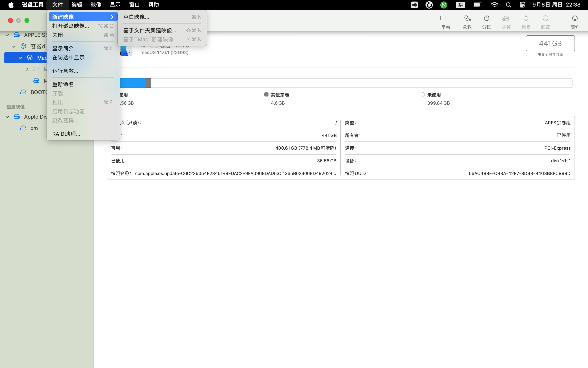Open the Help (帮助) menu
This screenshot has height=368, width=588.
click(x=154, y=5)
